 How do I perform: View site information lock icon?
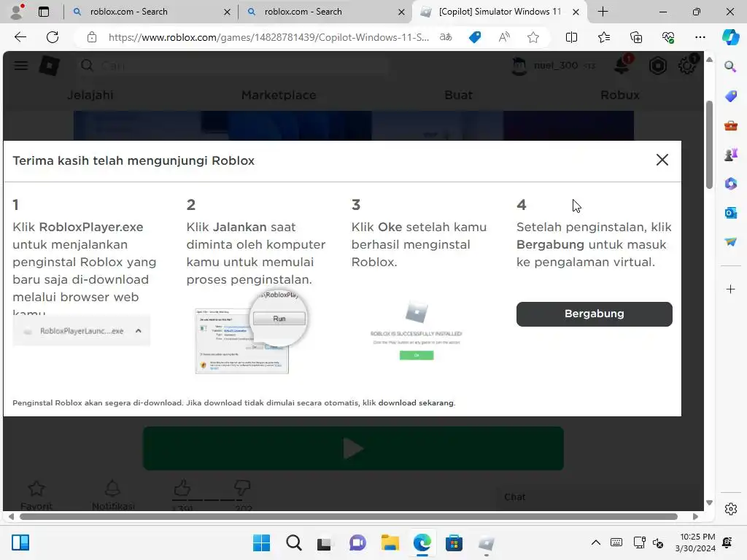92,37
